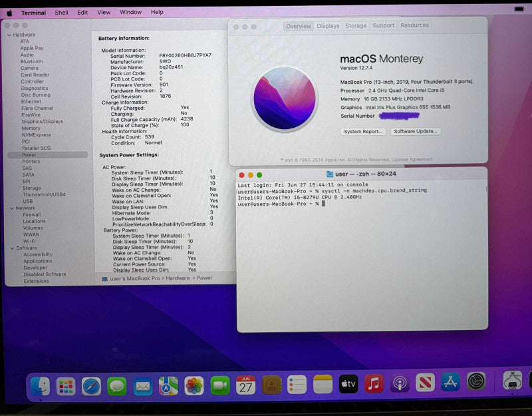Open App Store from the Dock
The height and width of the screenshot is (416, 532).
tap(451, 382)
